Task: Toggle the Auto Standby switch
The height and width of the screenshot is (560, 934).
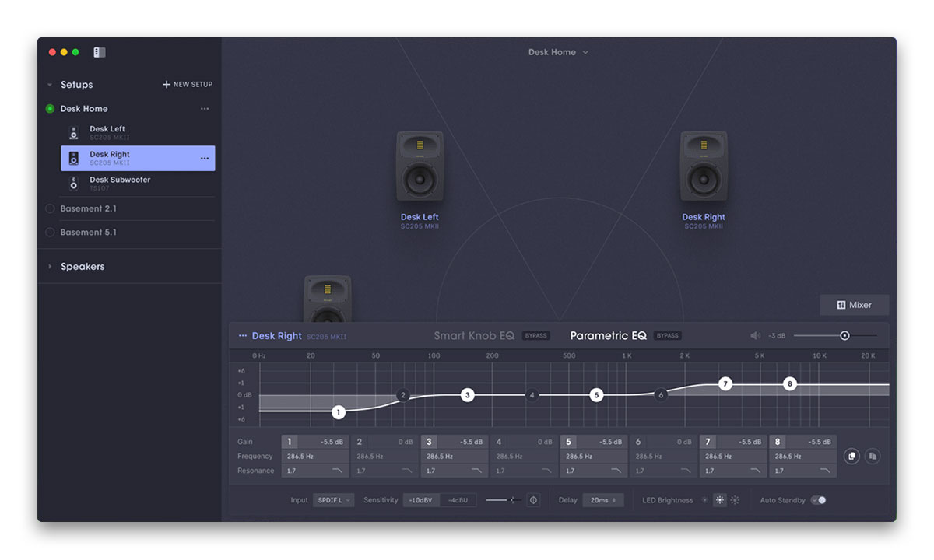Action: tap(818, 500)
